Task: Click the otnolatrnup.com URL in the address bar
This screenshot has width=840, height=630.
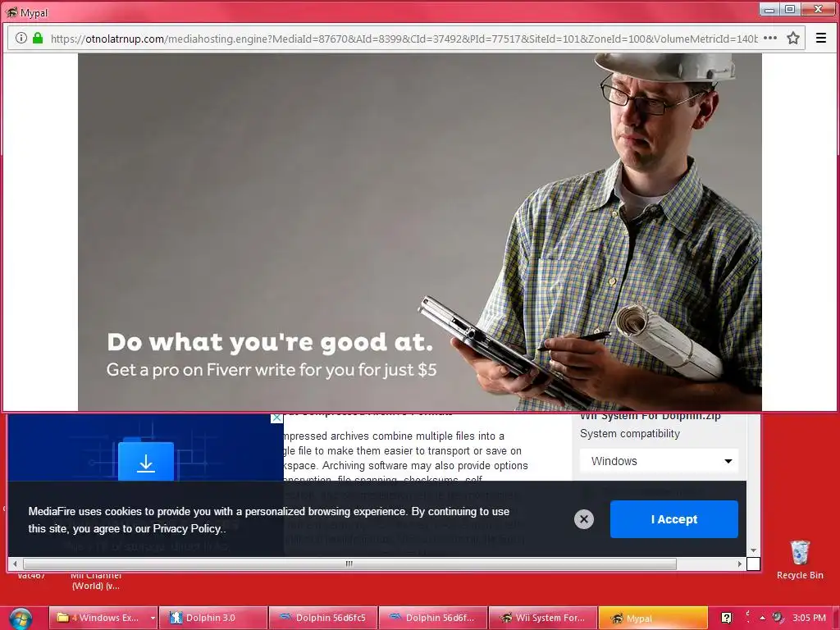Action: pos(404,39)
